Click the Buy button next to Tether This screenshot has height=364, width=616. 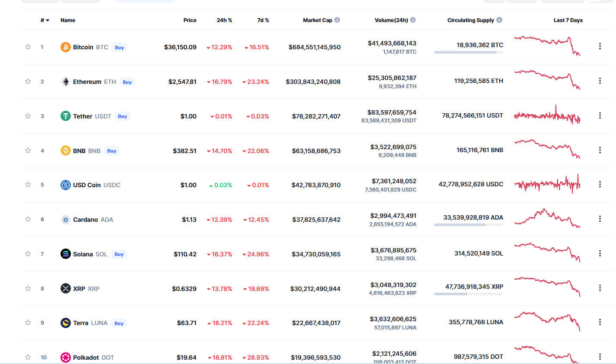point(122,116)
